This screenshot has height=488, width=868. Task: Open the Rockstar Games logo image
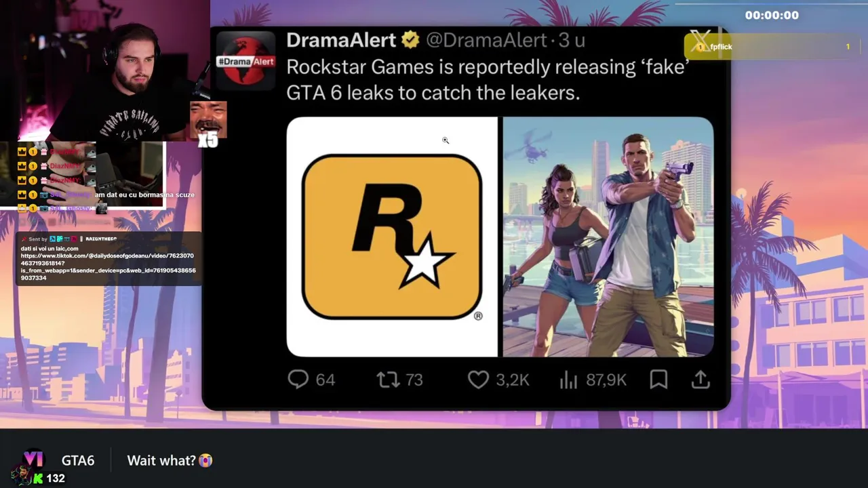pos(392,237)
